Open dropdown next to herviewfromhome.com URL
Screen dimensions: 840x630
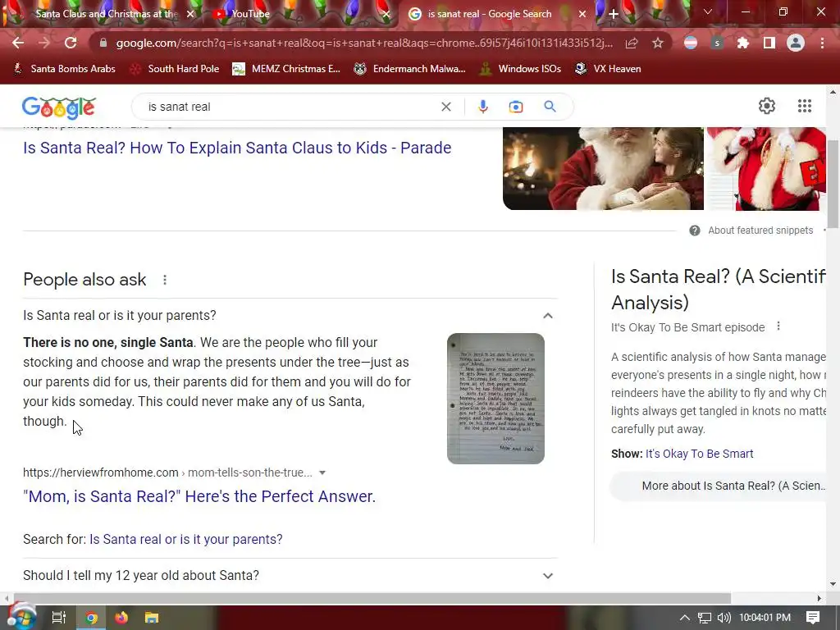click(322, 472)
